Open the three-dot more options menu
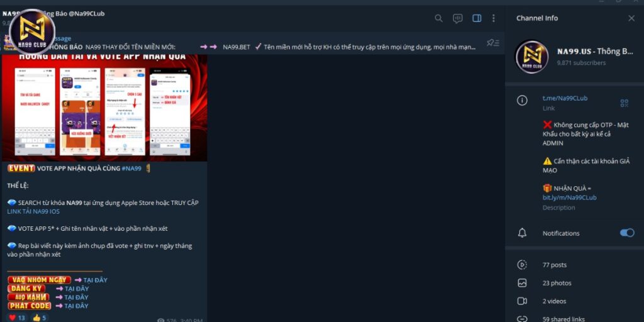644x322 pixels. pos(494,18)
